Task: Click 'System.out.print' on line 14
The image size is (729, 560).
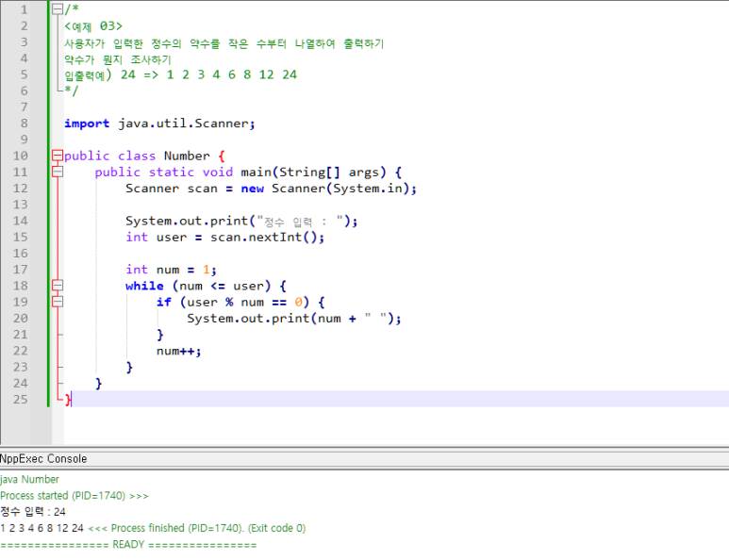Action: pyautogui.click(x=187, y=221)
